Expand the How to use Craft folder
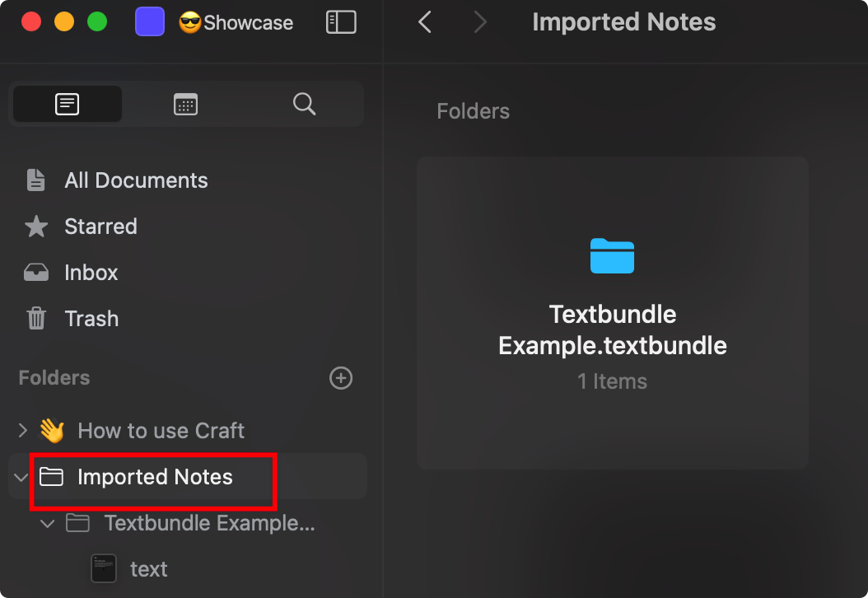868x598 pixels. click(x=22, y=430)
